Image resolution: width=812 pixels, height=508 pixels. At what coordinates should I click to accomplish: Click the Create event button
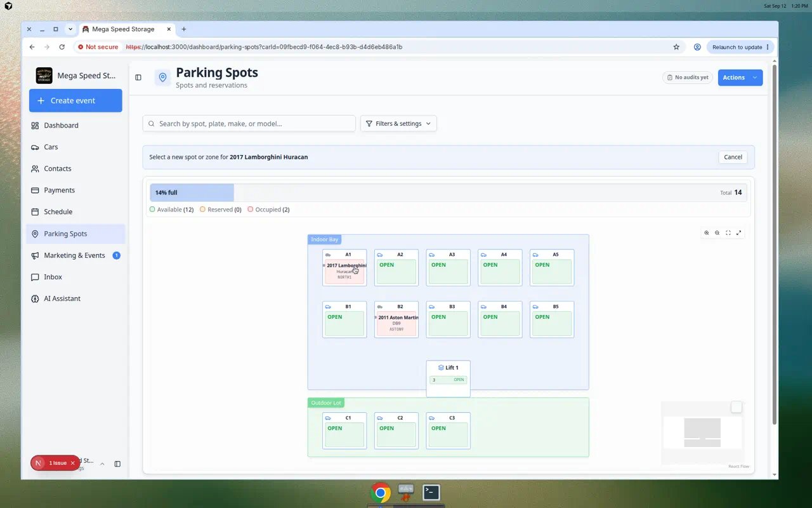pos(75,100)
